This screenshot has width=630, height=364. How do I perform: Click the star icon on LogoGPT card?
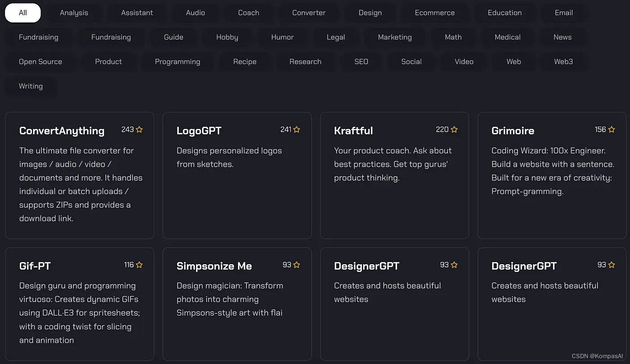[297, 129]
